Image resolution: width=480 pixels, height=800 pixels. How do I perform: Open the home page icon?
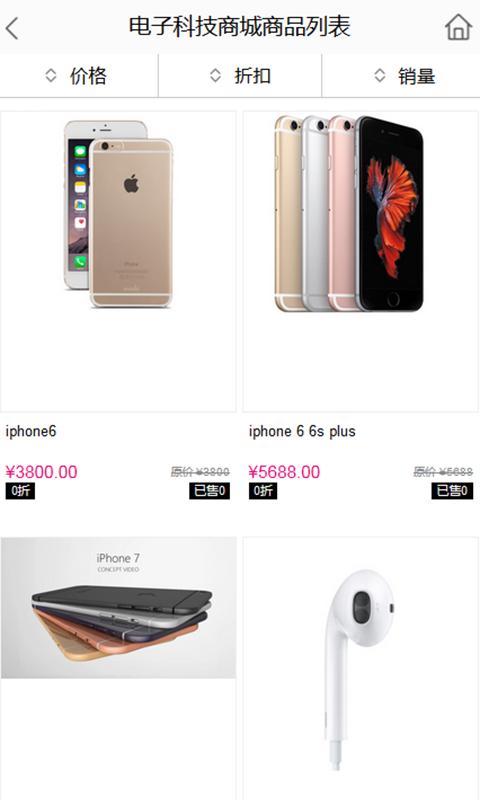pos(458,27)
